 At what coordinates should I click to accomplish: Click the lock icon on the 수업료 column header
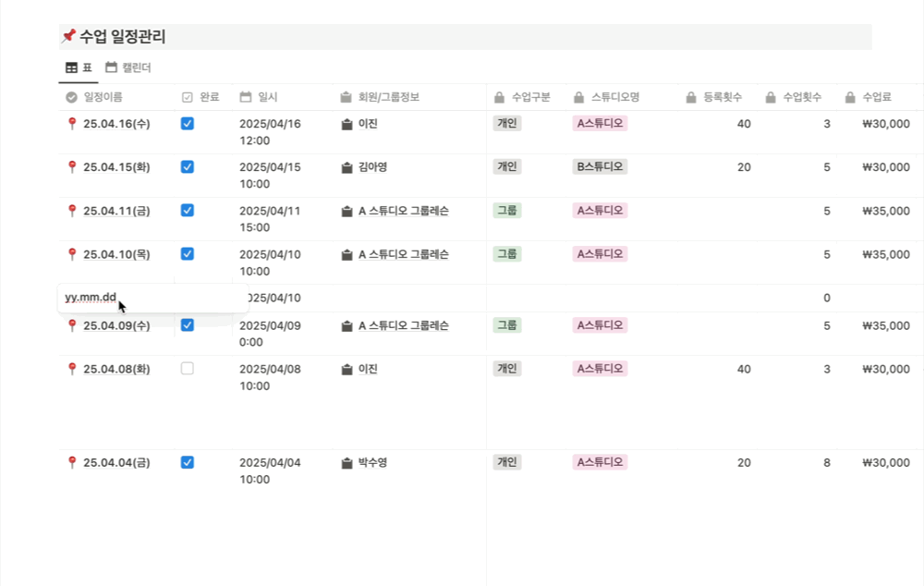(x=848, y=96)
